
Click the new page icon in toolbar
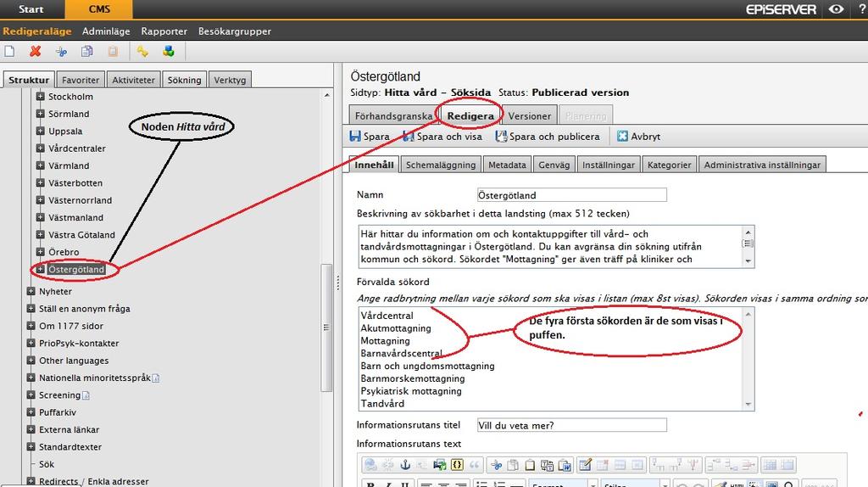pyautogui.click(x=9, y=52)
